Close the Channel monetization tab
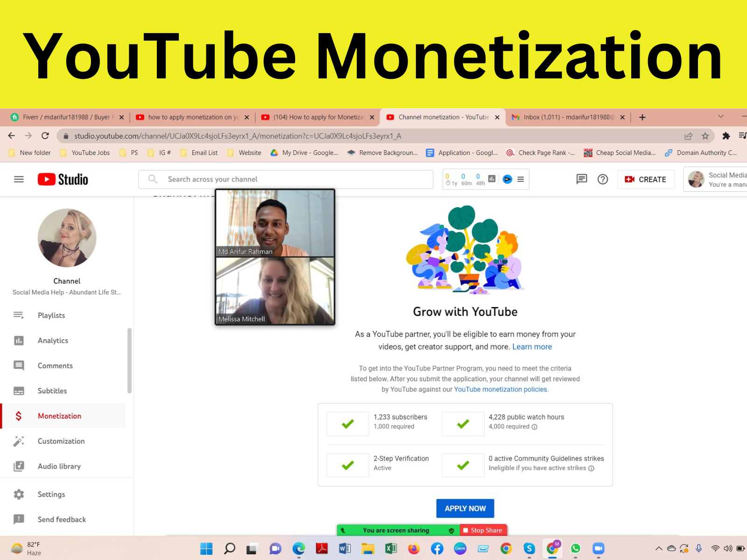 [497, 118]
